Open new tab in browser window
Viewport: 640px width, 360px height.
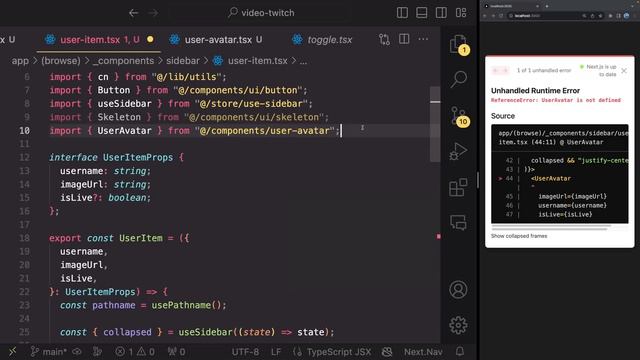tap(547, 6)
